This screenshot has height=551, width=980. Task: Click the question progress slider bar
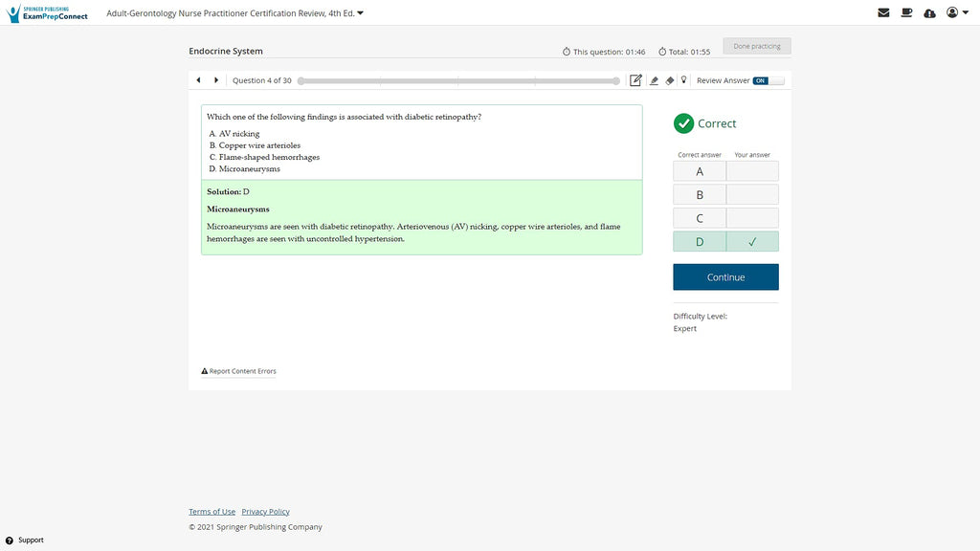pos(459,81)
